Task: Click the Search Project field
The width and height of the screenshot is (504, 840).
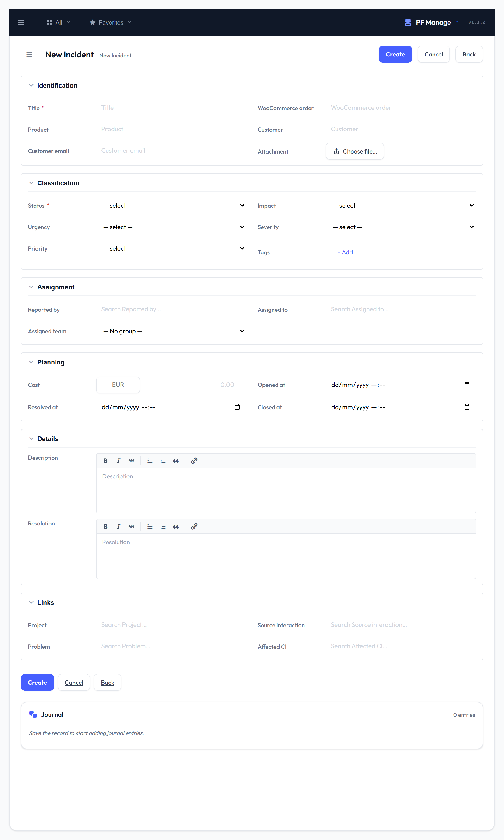Action: pyautogui.click(x=171, y=625)
